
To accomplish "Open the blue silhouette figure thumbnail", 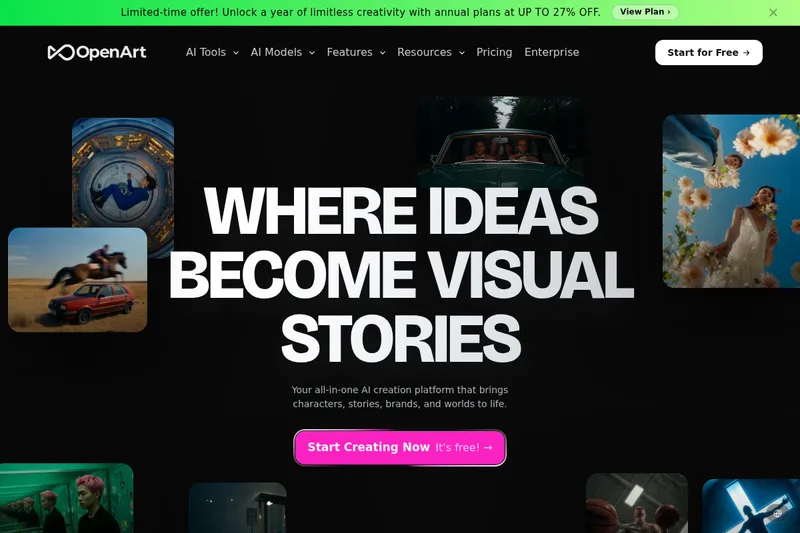I will pyautogui.click(x=751, y=506).
